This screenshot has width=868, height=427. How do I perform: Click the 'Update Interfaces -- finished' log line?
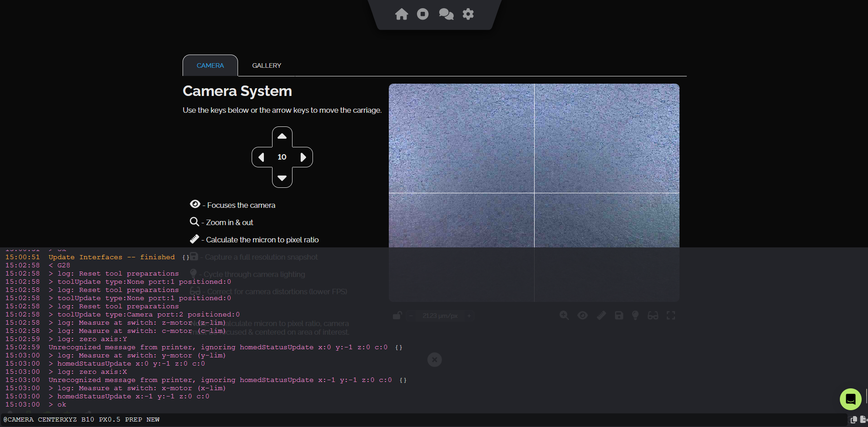point(112,257)
